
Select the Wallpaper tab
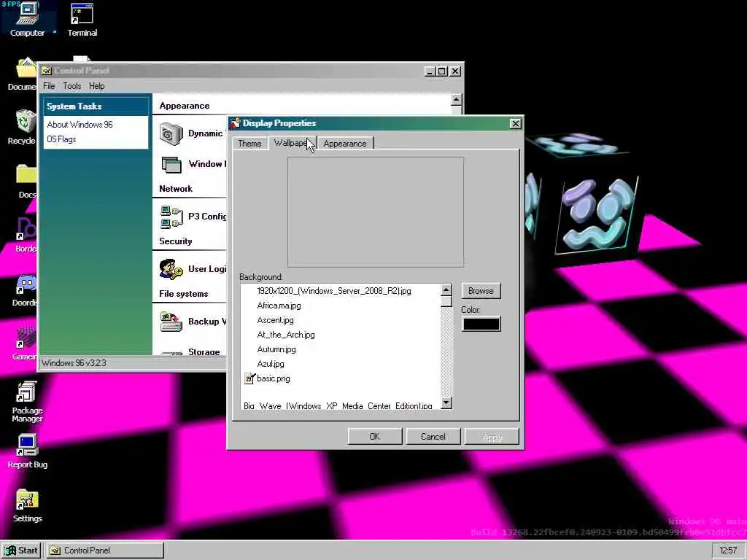click(292, 143)
